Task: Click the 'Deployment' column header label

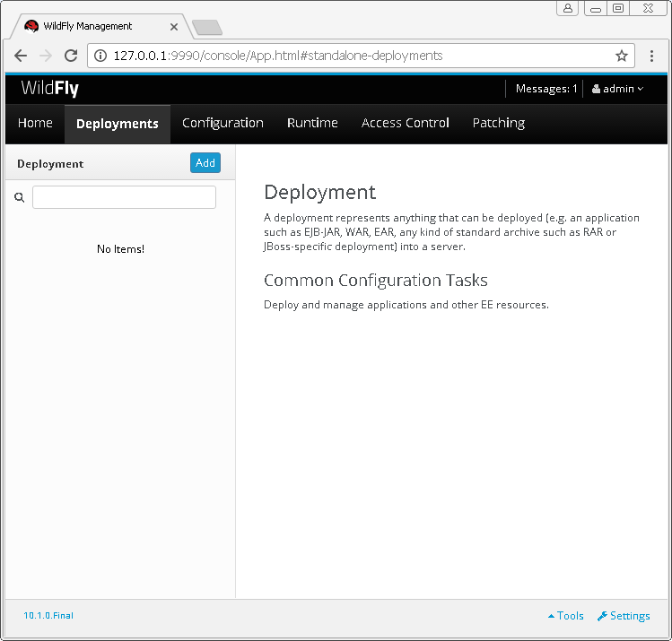Action: 50,164
